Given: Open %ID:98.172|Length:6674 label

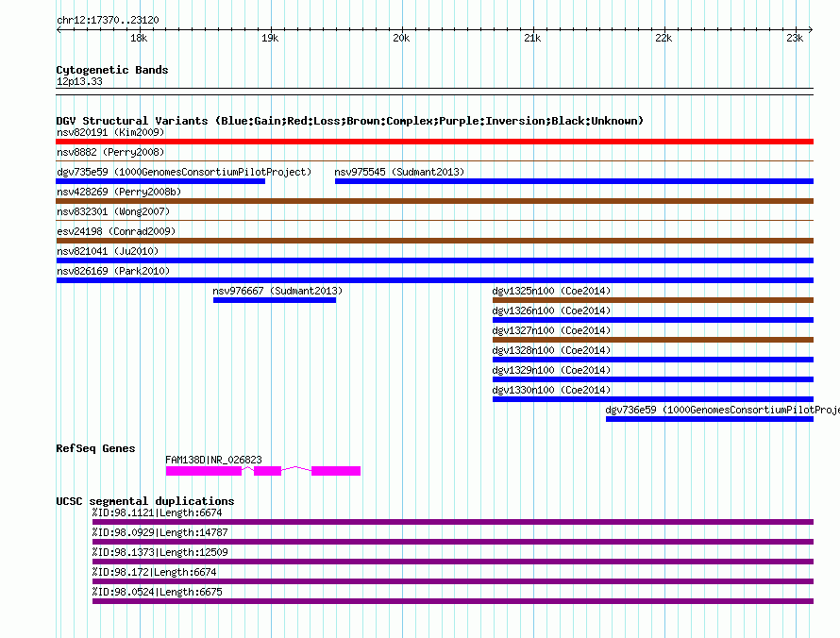Looking at the screenshot, I should tap(154, 572).
